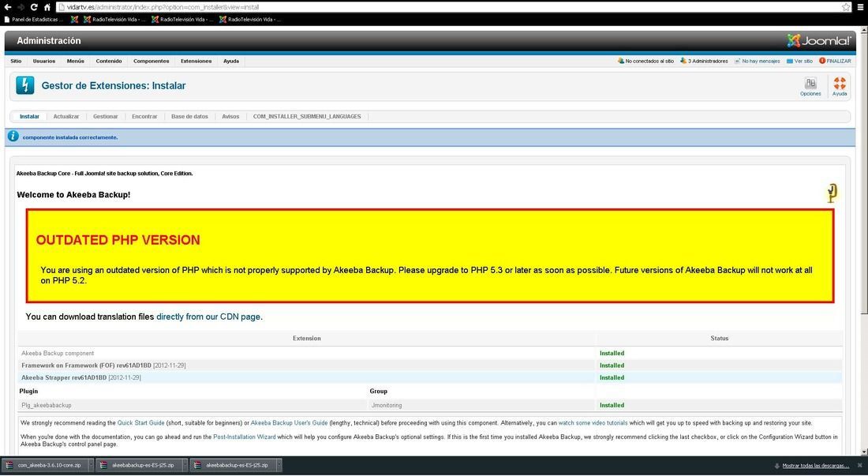The image size is (868, 476).
Task: Click the Extension column header
Action: [307, 338]
